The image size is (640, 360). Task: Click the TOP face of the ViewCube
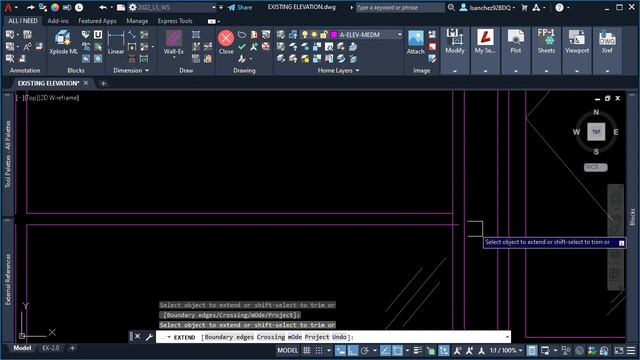596,132
